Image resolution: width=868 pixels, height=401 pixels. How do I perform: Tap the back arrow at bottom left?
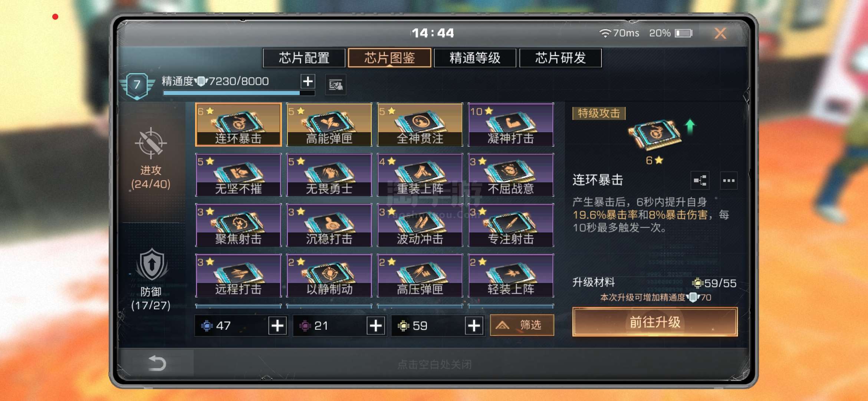pos(157,363)
